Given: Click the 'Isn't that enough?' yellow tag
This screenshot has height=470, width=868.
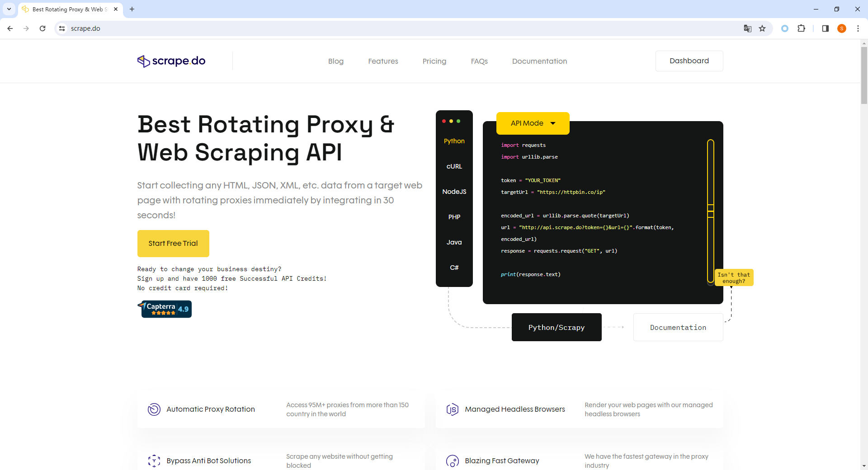Looking at the screenshot, I should 734,277.
